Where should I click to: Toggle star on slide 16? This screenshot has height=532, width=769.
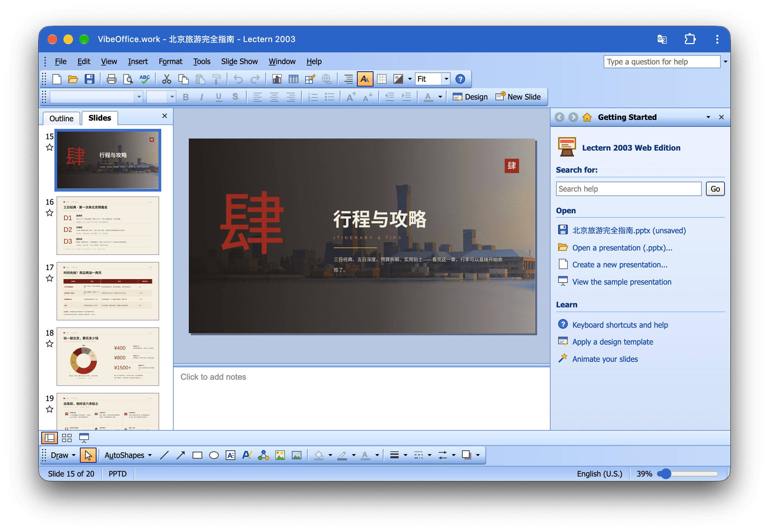tap(50, 213)
